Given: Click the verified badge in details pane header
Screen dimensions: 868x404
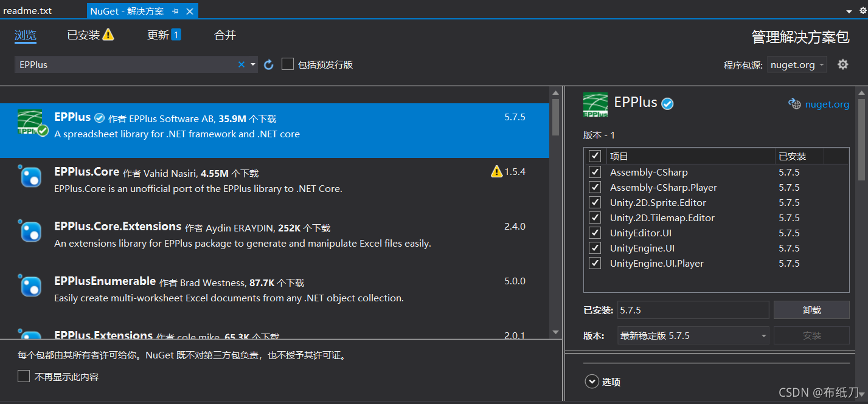Looking at the screenshot, I should point(667,104).
